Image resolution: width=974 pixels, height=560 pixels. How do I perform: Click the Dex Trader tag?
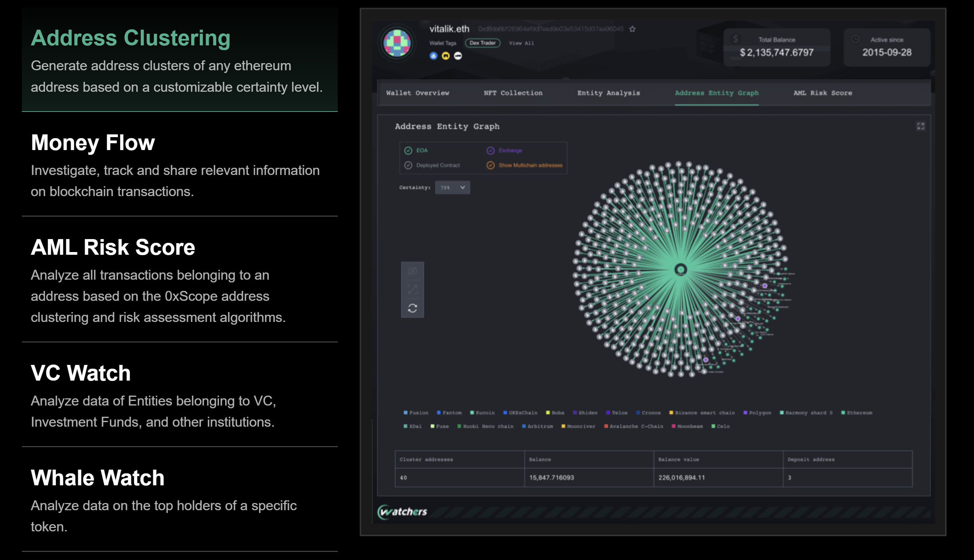point(482,43)
